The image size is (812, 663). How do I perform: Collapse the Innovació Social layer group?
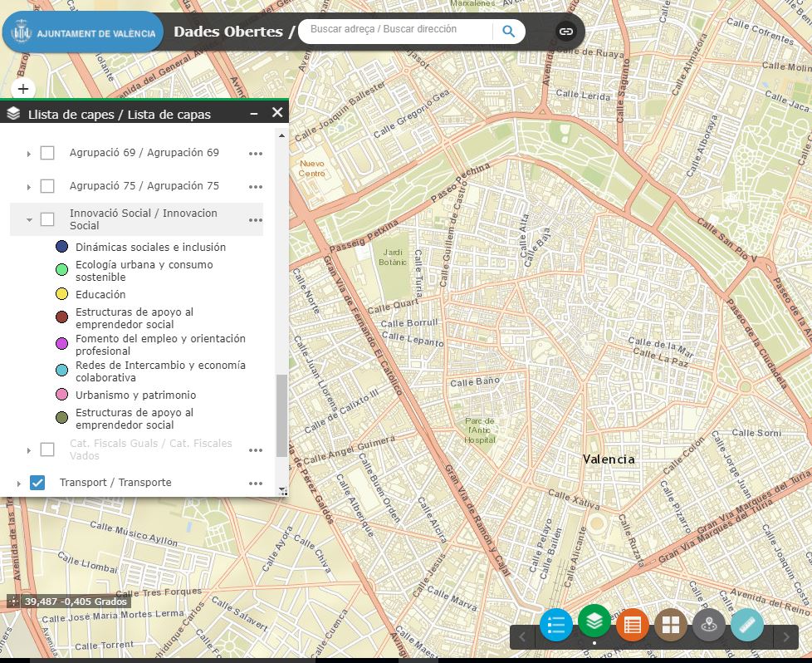pyautogui.click(x=29, y=220)
